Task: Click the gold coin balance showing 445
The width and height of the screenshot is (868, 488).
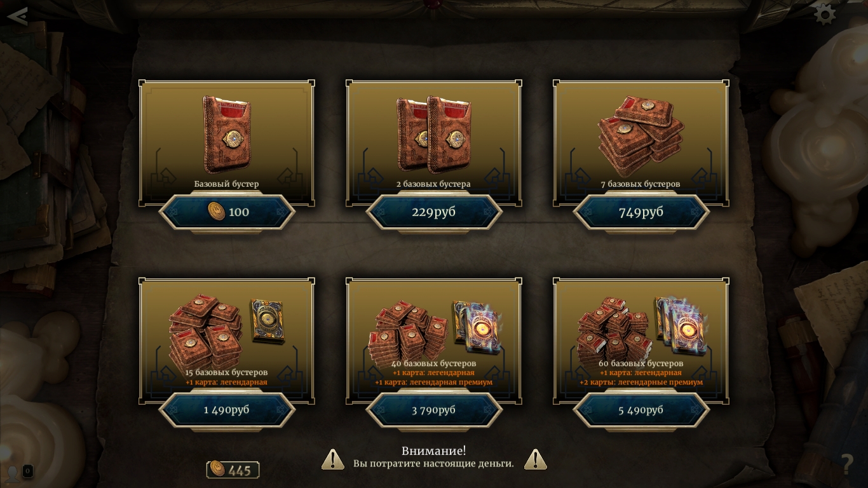Action: click(233, 470)
